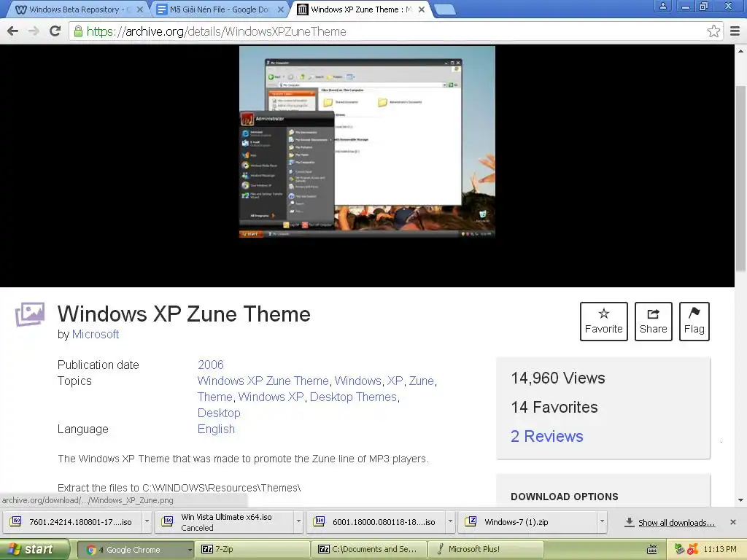Close the downloads bar with the X
Image resolution: width=747 pixels, height=560 pixels.
click(x=733, y=522)
